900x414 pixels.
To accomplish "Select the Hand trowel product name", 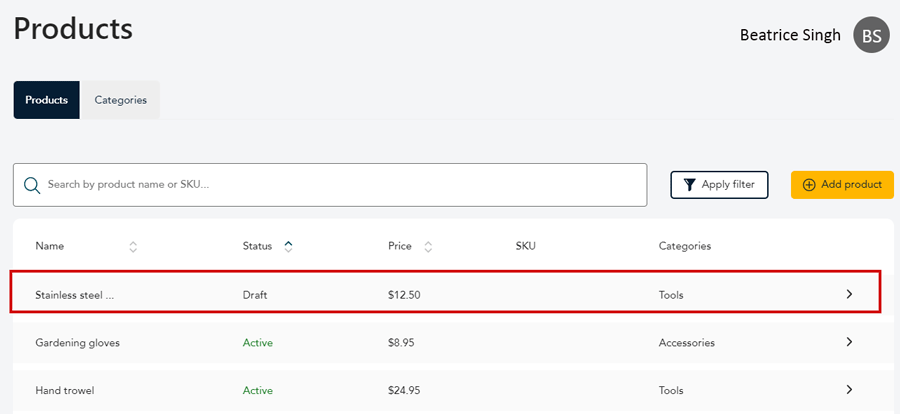I will (x=65, y=390).
